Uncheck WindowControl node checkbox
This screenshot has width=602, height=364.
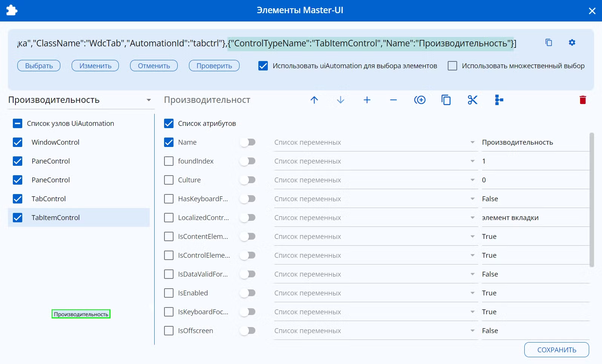(17, 142)
